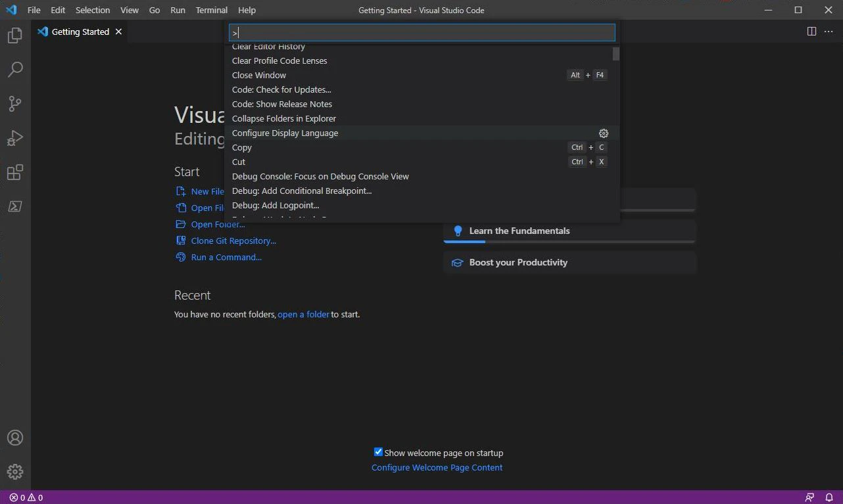The width and height of the screenshot is (843, 504).
Task: Open the Explorer view in activity bar
Action: 15,35
